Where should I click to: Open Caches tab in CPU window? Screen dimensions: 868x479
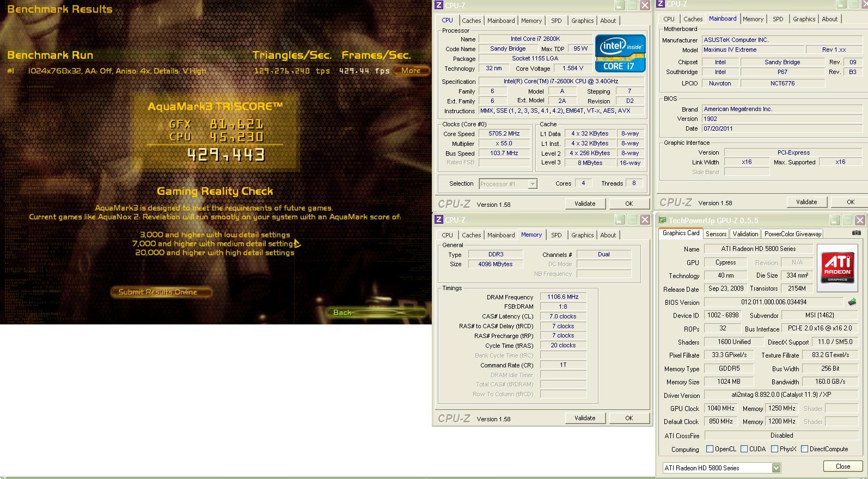(472, 21)
